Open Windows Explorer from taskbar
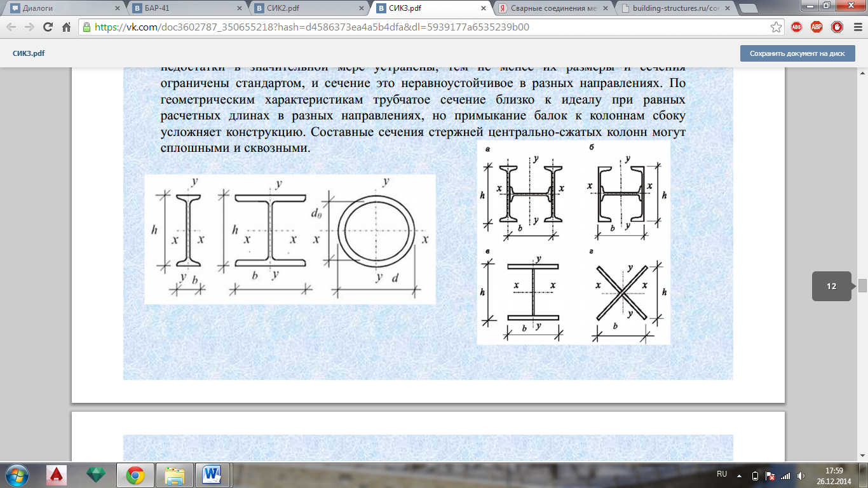The height and width of the screenshot is (488, 868). 174,475
